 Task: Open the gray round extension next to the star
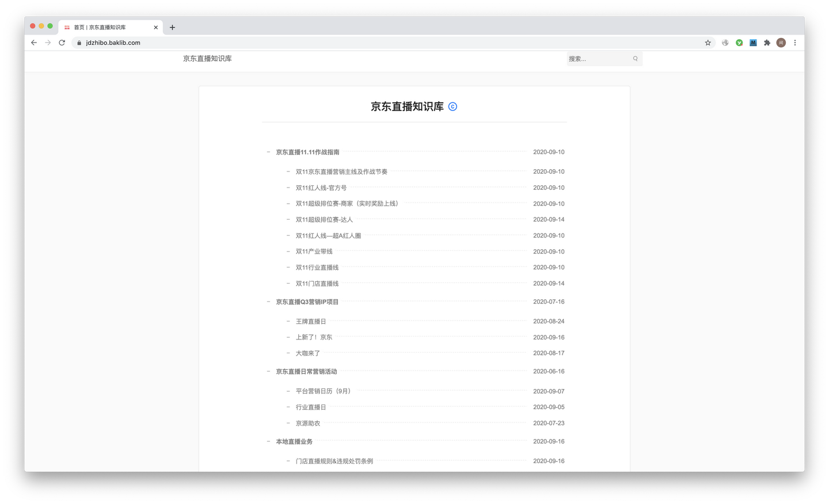pyautogui.click(x=725, y=43)
